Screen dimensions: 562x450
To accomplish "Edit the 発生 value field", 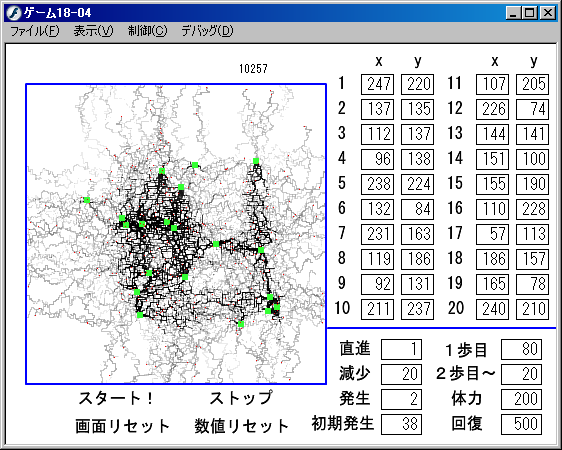I will [401, 399].
